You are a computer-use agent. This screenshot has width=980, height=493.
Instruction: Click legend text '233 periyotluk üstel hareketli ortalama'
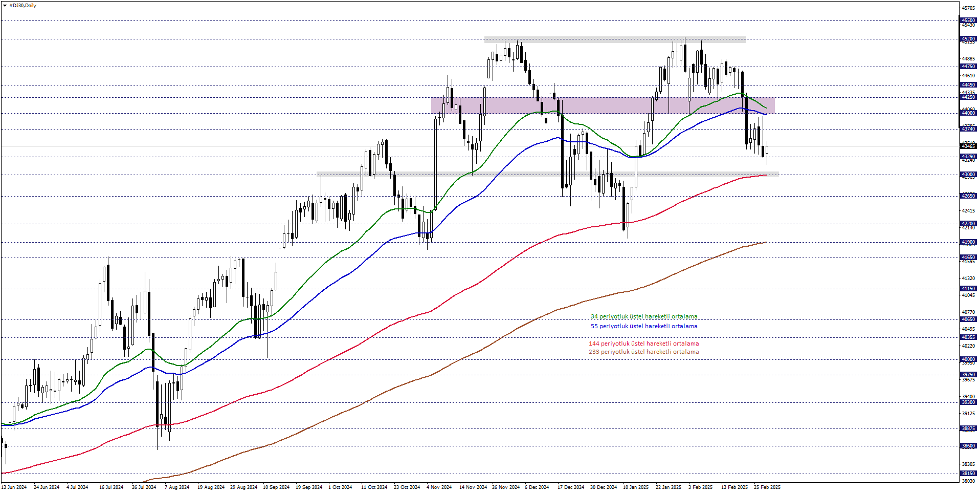643,352
